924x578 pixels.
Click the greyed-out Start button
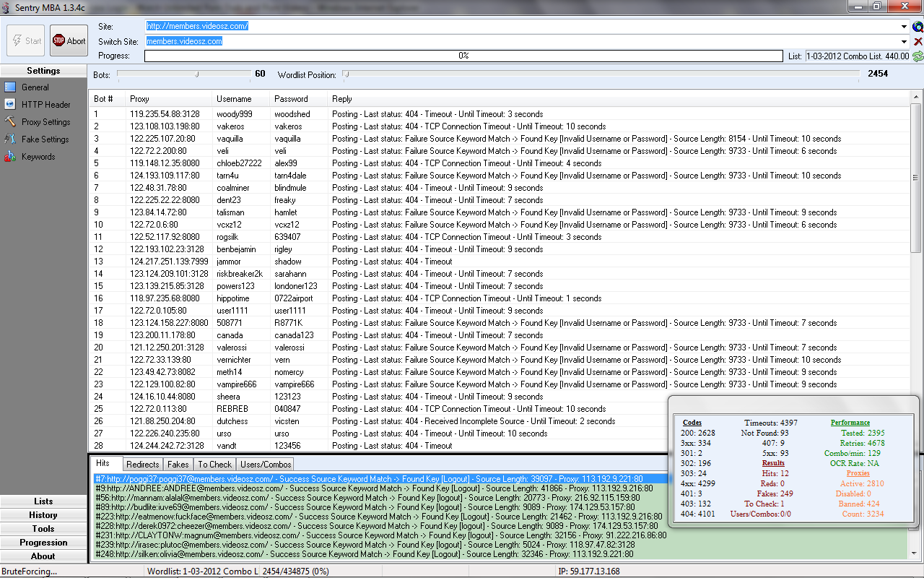click(26, 40)
